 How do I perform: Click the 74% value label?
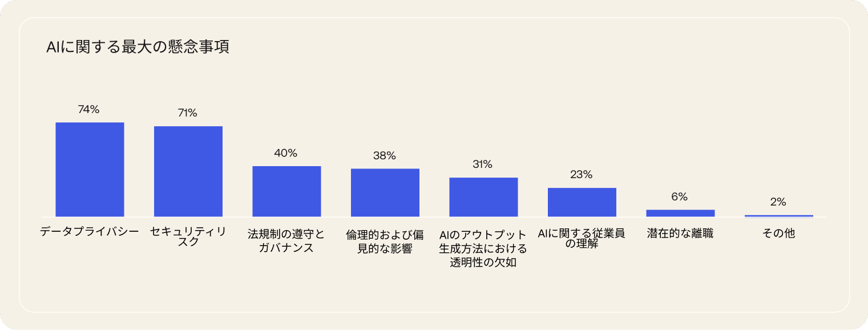[x=88, y=110]
